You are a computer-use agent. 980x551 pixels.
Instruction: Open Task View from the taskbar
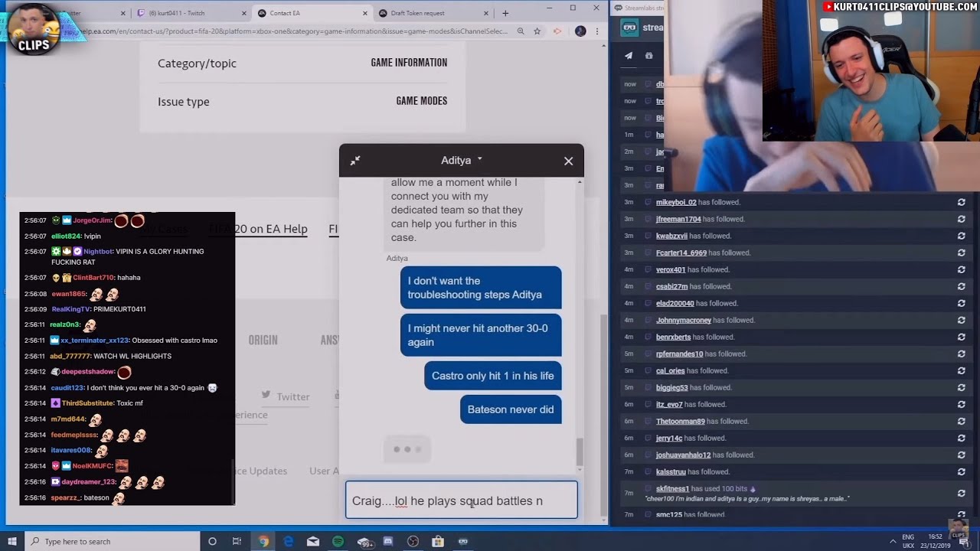point(237,541)
